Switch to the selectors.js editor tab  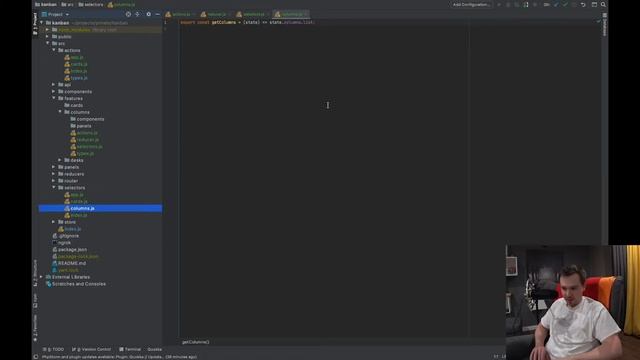pos(251,14)
